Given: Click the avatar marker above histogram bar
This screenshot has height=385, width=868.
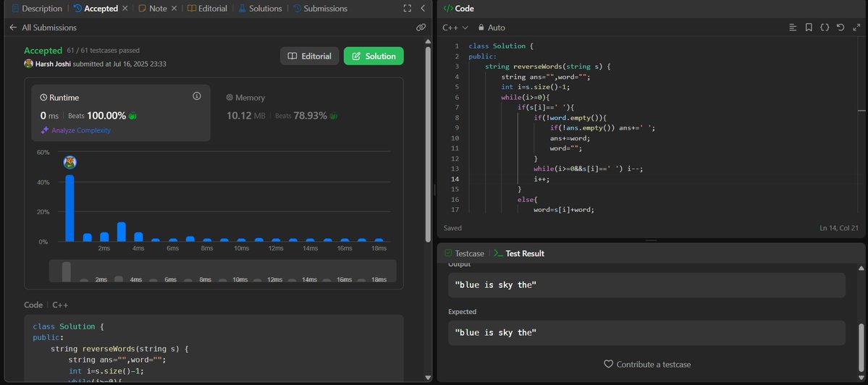Looking at the screenshot, I should coord(69,162).
